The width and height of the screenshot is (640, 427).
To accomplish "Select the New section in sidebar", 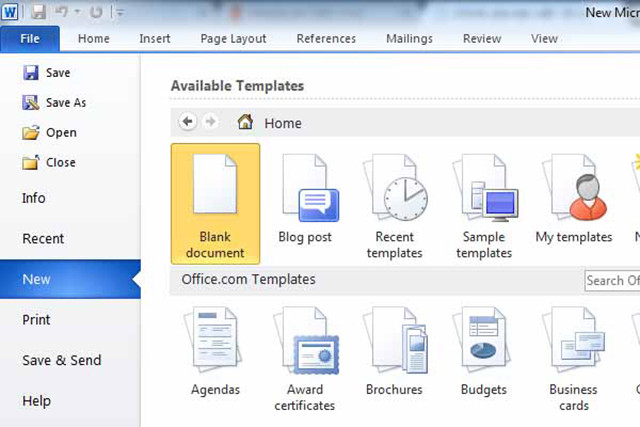I will tap(70, 279).
